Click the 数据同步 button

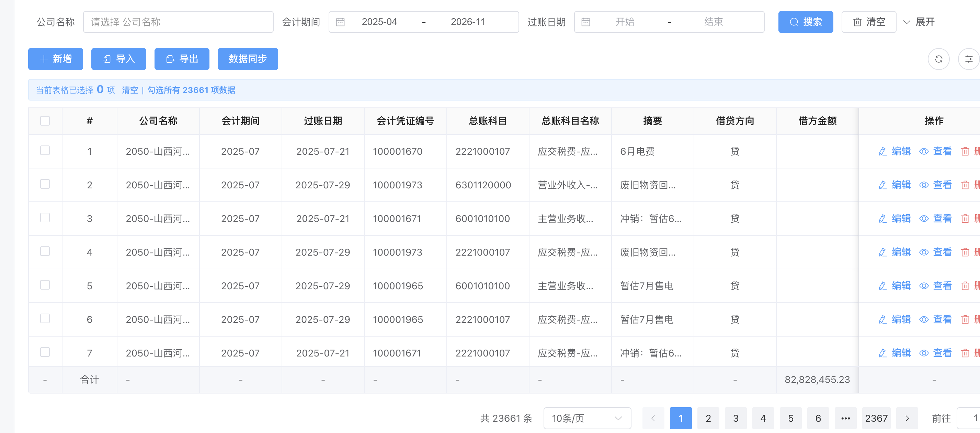(x=248, y=59)
